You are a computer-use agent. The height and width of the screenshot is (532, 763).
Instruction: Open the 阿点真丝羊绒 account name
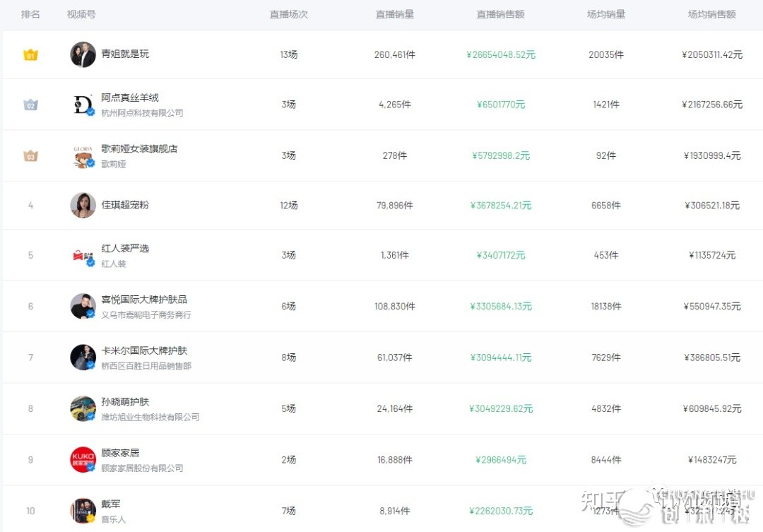(130, 97)
